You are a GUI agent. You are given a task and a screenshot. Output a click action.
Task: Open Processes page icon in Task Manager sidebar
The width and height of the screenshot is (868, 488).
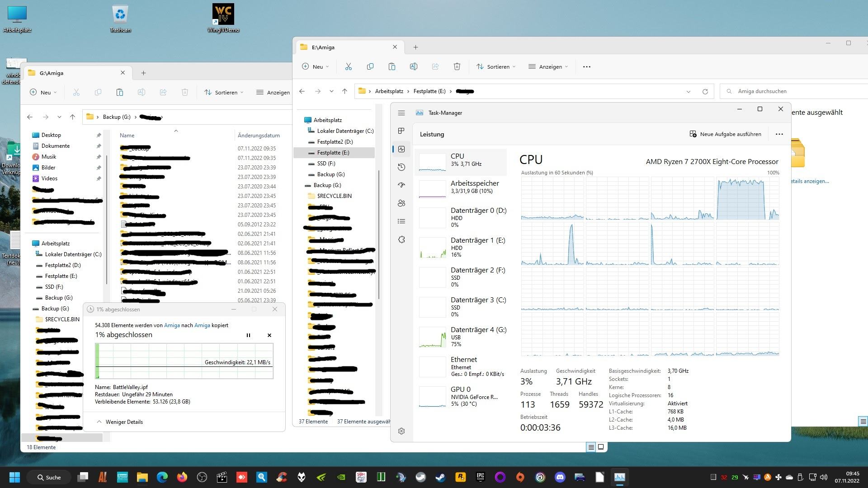point(401,131)
